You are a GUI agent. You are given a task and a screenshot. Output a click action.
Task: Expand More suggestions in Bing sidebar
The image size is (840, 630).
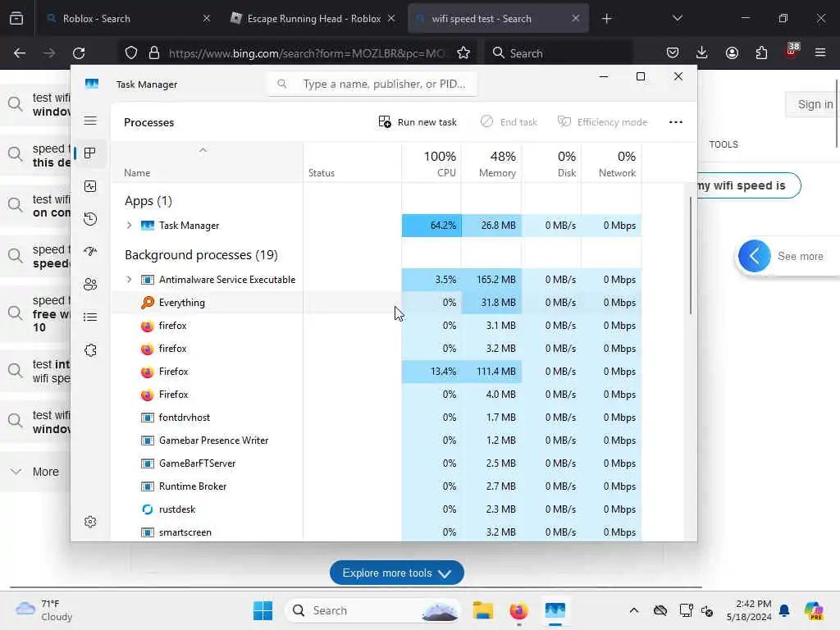(x=35, y=472)
